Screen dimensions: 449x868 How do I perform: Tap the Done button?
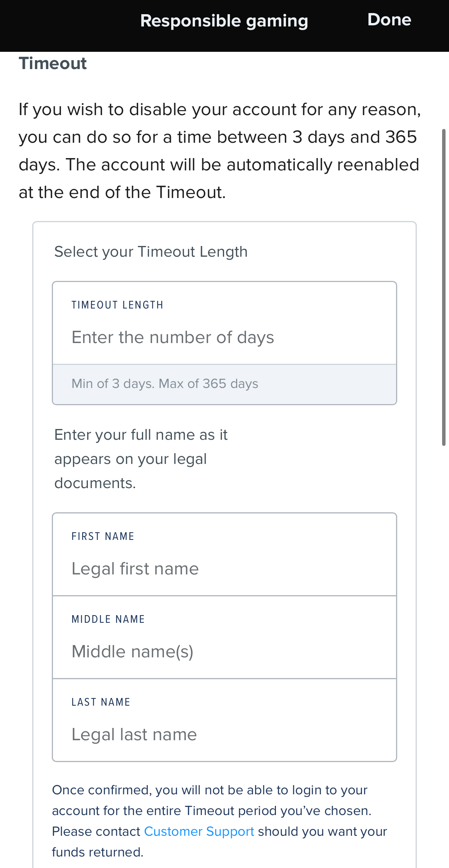click(x=389, y=20)
